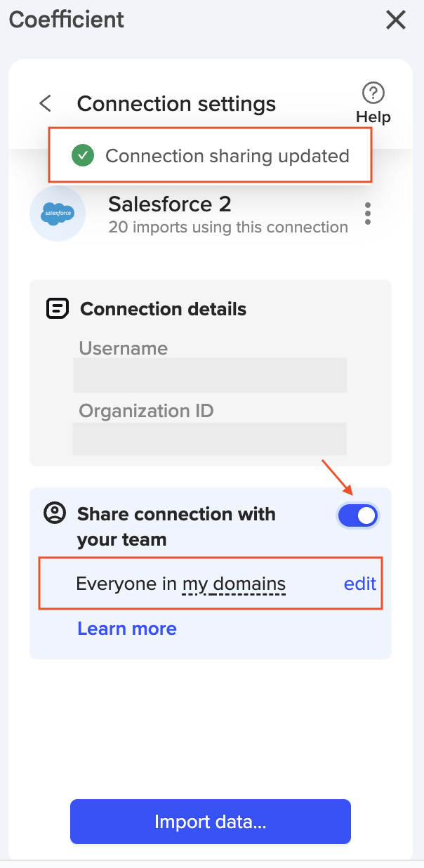Viewport: 424px width, 868px height.
Task: Open the Learn more link
Action: [126, 628]
